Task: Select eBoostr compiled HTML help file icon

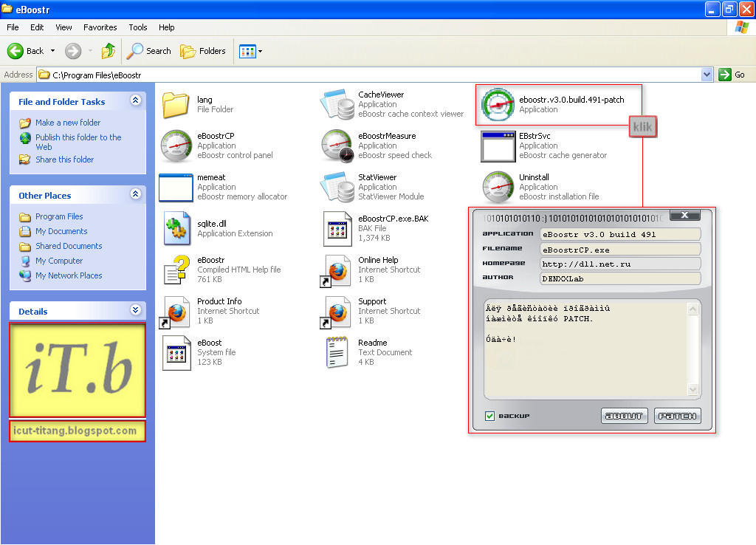Action: pyautogui.click(x=176, y=270)
